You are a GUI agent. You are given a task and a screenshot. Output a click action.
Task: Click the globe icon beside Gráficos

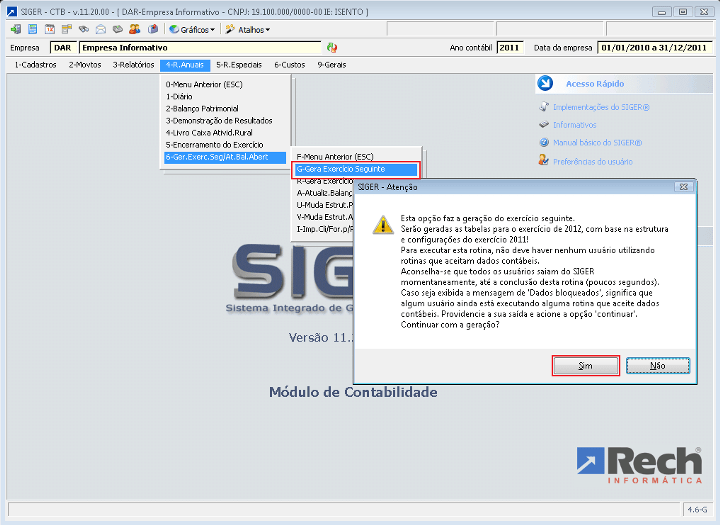point(174,29)
